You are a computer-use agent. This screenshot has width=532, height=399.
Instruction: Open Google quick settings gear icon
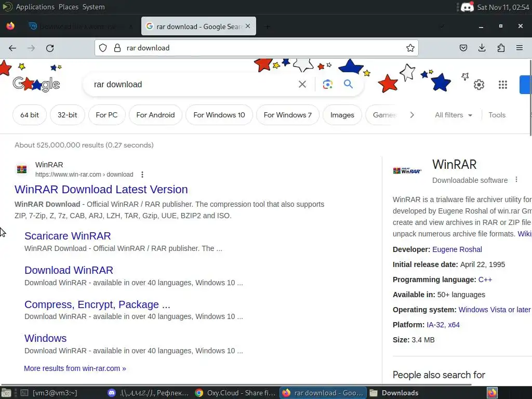click(x=478, y=85)
